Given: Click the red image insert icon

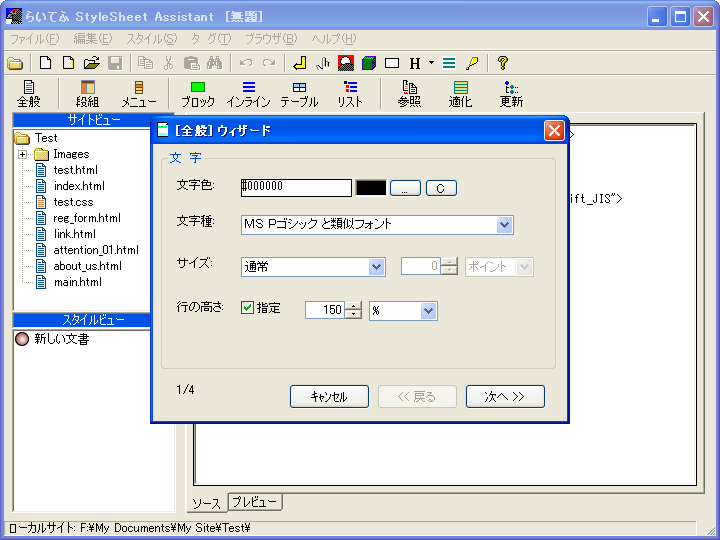Looking at the screenshot, I should [346, 63].
